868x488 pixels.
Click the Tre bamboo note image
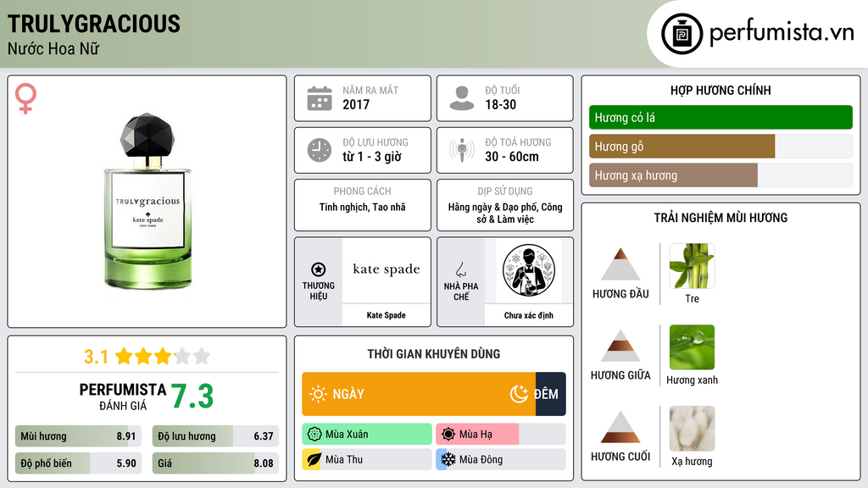[692, 265]
